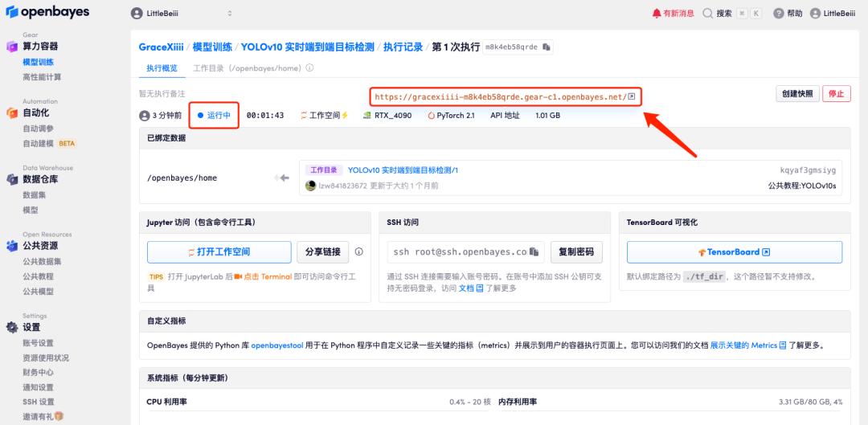Click external-link icon after API URL

click(x=632, y=97)
